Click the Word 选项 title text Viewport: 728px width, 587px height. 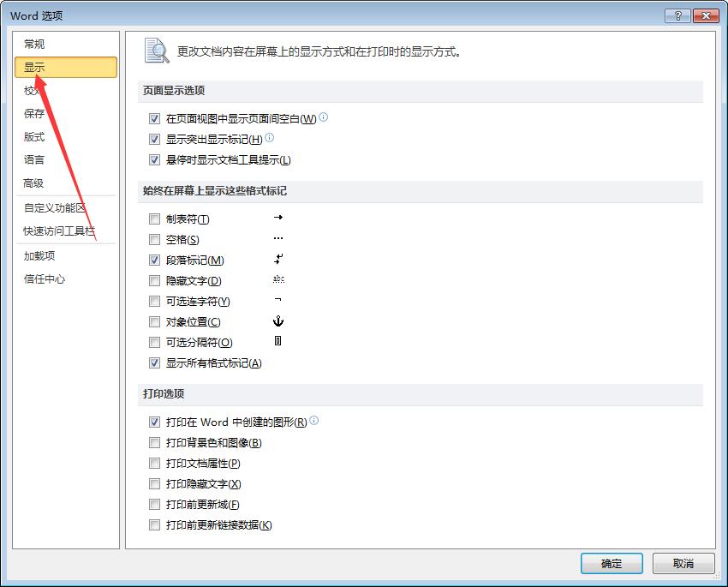pos(36,15)
